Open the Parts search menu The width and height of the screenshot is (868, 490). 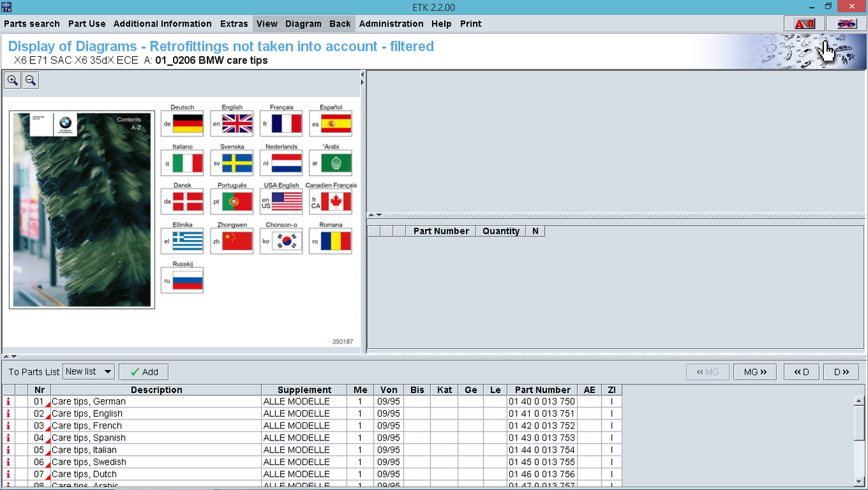click(32, 24)
